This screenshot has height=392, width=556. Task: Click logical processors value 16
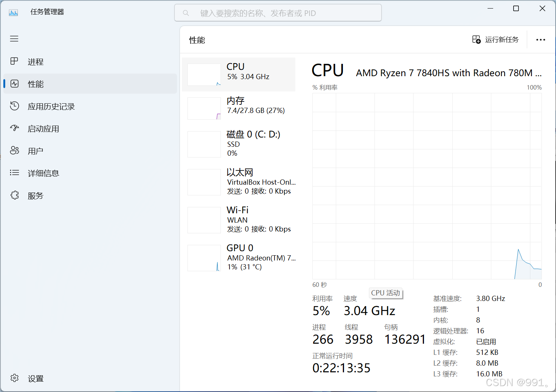tap(480, 331)
